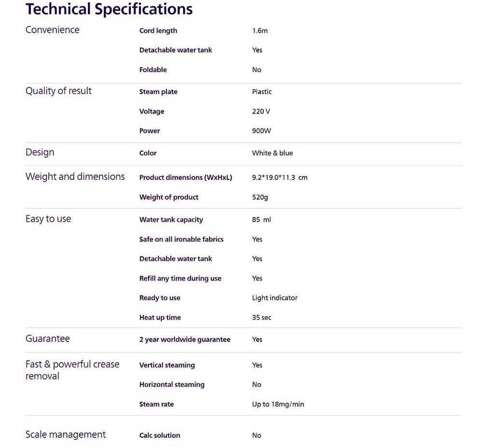The width and height of the screenshot is (480, 448).
Task: Select the Foldable specification label
Action: point(153,70)
